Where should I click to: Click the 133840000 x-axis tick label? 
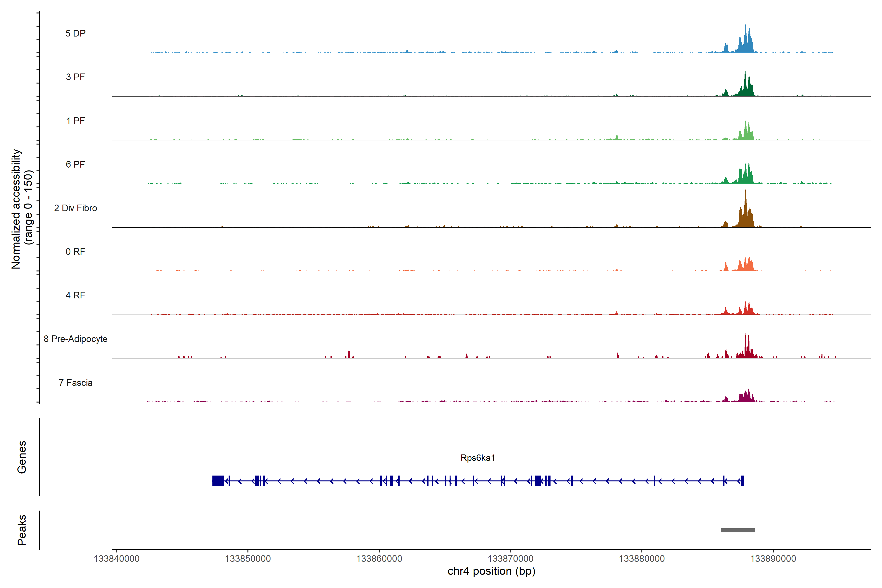116,558
